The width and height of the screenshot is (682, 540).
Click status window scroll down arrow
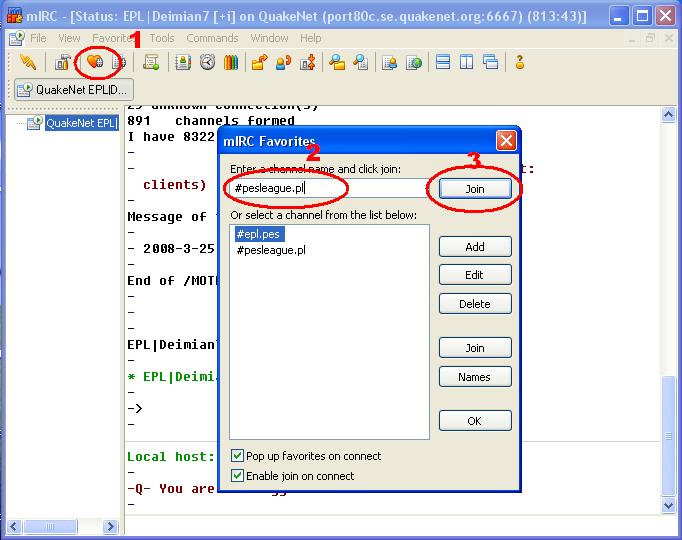coord(668,505)
